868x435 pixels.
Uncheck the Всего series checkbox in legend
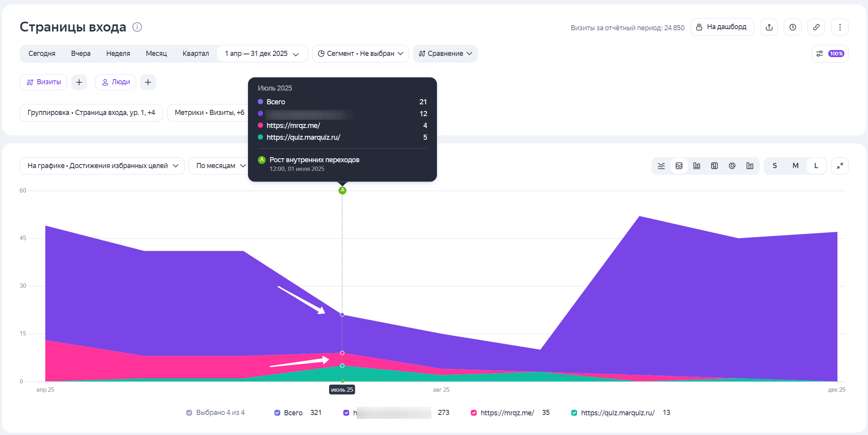tap(277, 413)
